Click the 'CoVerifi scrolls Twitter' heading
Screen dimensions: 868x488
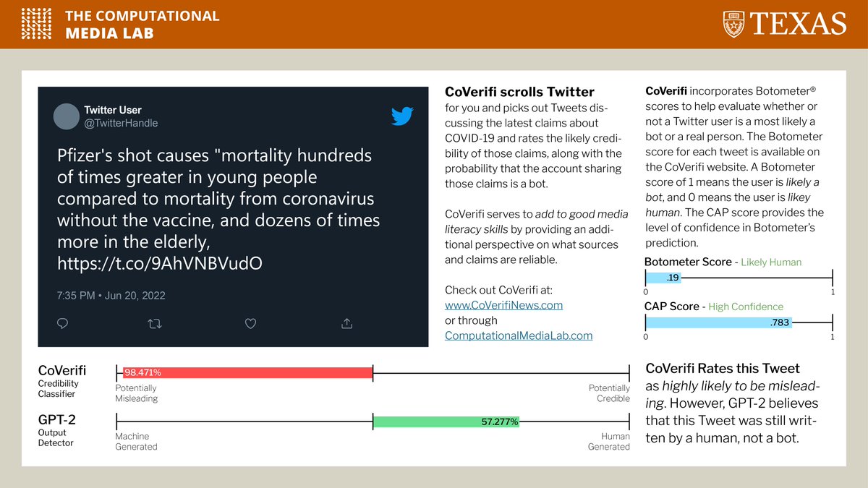click(x=519, y=92)
